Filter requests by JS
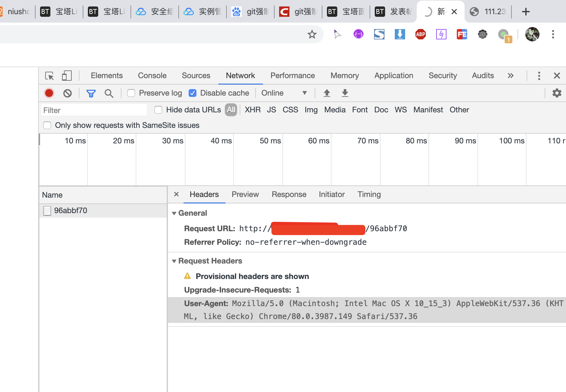Screen dimensions: 566x392 click(x=271, y=110)
